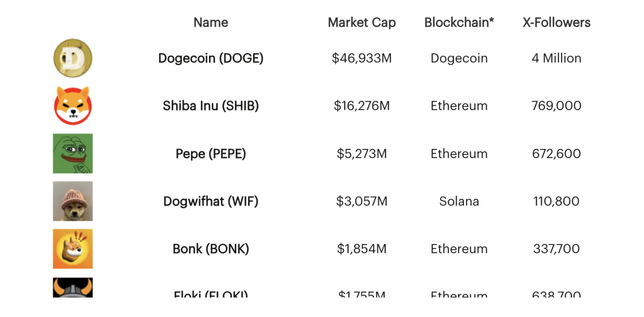The width and height of the screenshot is (644, 317).
Task: Click the Pepe frog icon
Action: point(73,153)
